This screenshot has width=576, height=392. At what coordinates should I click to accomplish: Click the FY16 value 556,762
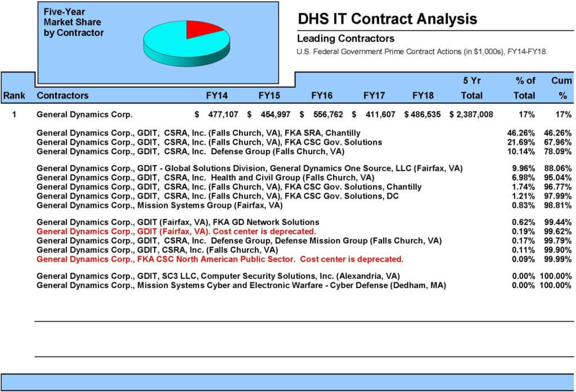tap(328, 115)
